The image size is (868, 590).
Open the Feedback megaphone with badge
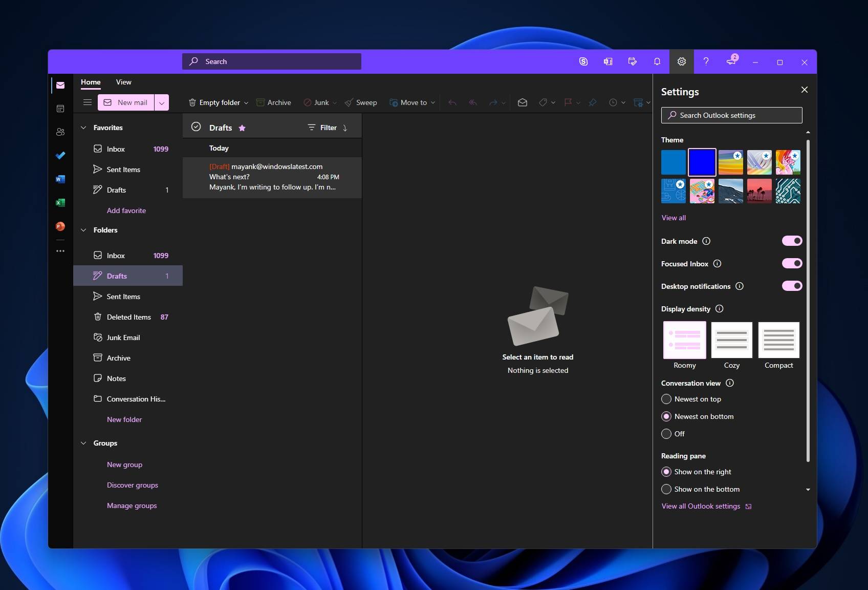click(x=731, y=62)
